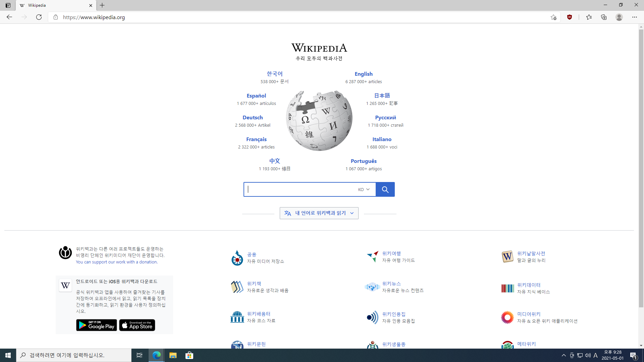Screen dimensions: 644x362
Task: Open a new tab with plus icon
Action: pos(102,5)
